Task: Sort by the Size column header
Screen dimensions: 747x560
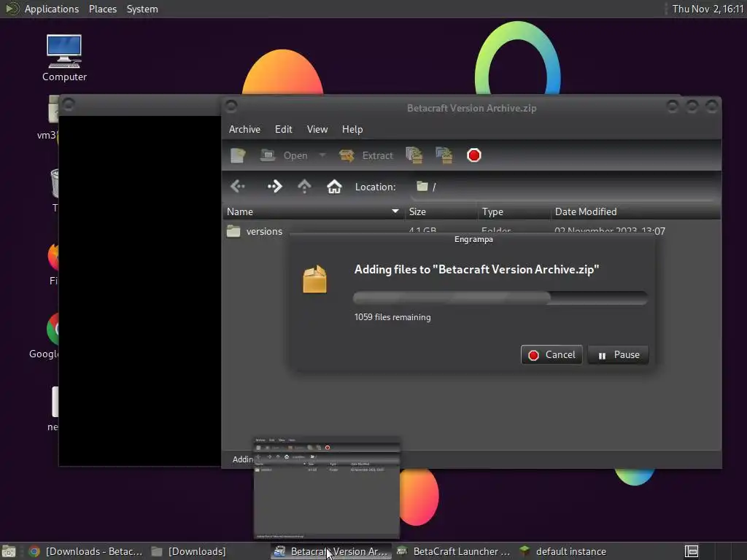Action: (441, 211)
